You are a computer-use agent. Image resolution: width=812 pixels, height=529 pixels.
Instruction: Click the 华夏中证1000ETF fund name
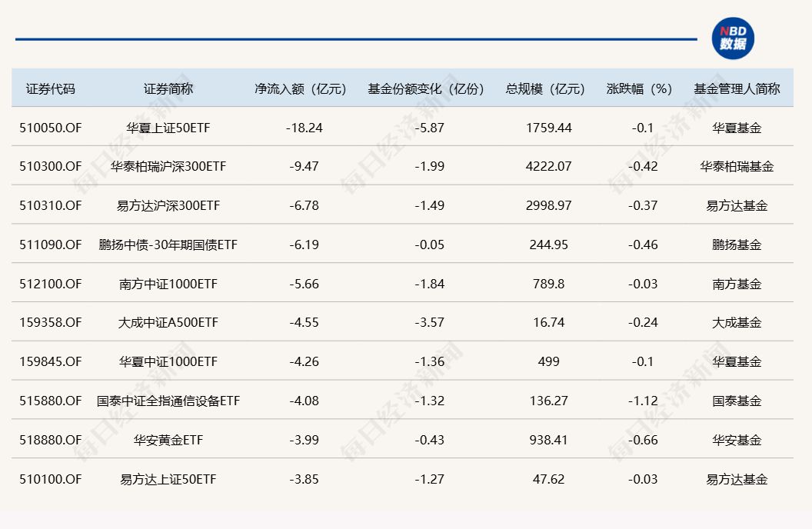coord(168,361)
